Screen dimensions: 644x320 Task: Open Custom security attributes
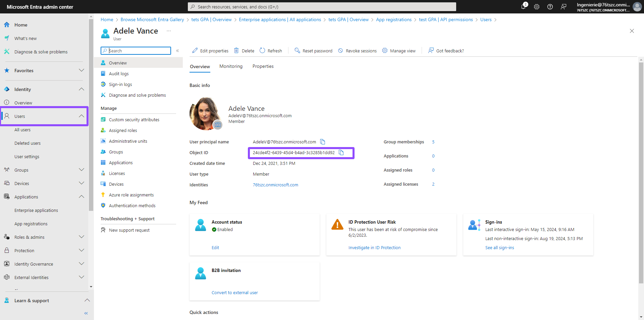134,120
